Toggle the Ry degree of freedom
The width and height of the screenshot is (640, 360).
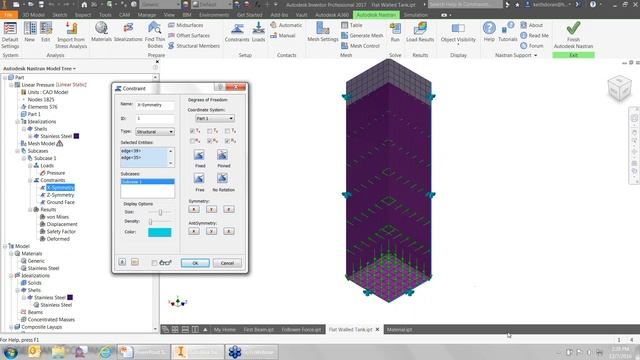(210, 141)
